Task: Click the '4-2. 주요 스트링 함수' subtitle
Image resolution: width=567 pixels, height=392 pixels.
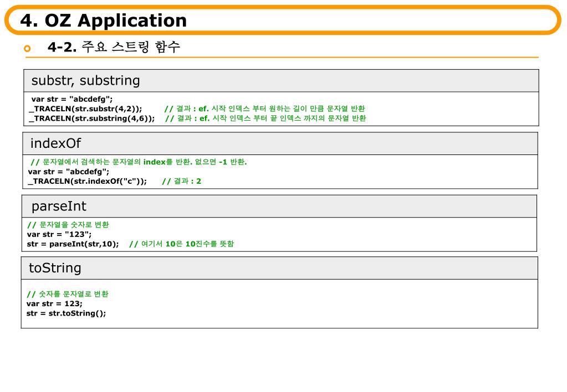Action: tap(114, 47)
